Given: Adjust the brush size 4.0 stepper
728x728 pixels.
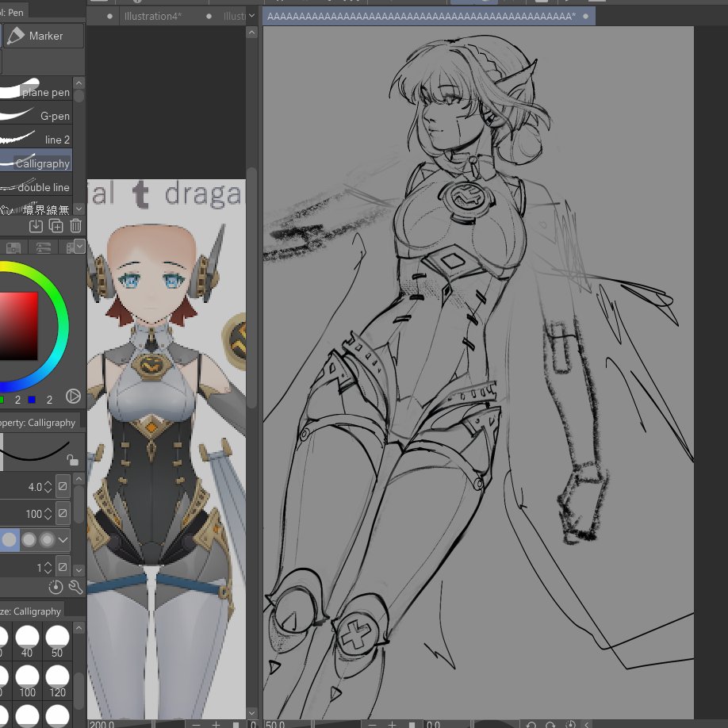Looking at the screenshot, I should click(48, 487).
